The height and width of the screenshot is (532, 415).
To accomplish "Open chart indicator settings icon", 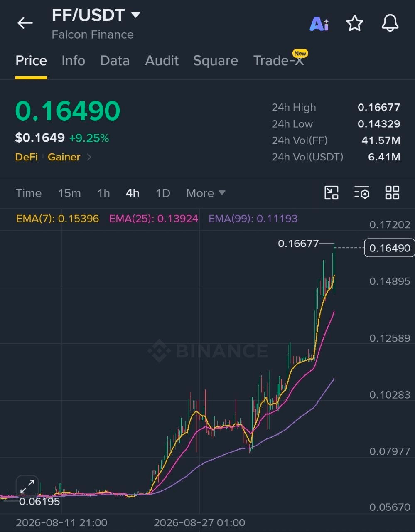I will click(362, 193).
